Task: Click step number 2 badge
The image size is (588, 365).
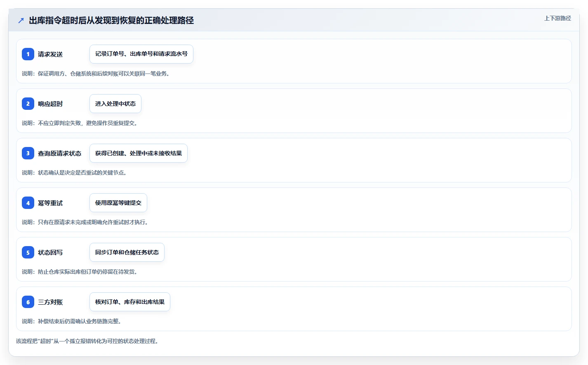Action: (28, 104)
